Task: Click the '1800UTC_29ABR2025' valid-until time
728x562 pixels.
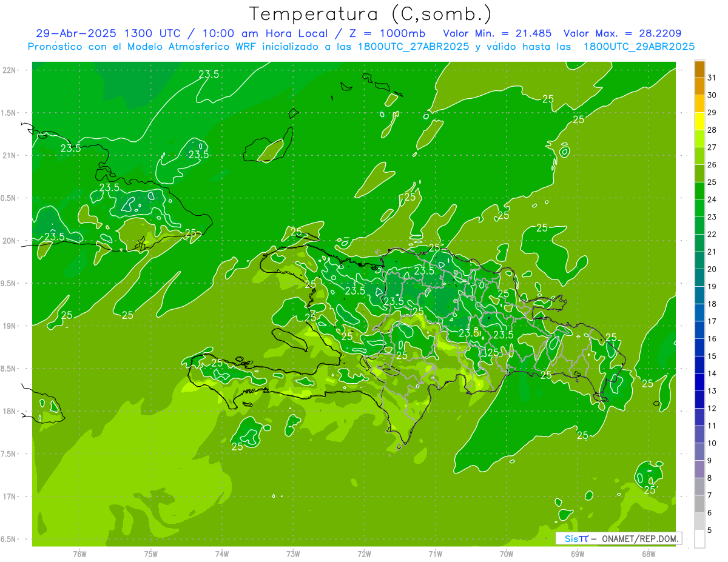Action: [639, 47]
